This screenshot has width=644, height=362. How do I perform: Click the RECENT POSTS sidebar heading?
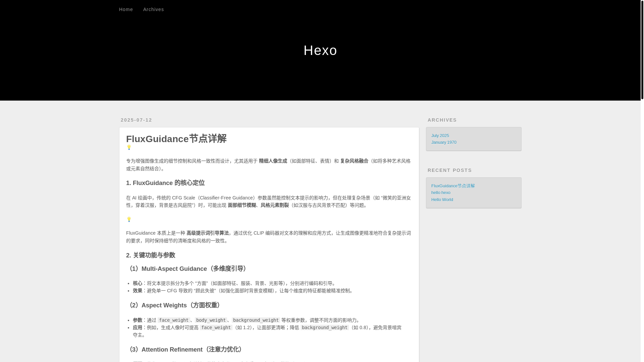pyautogui.click(x=449, y=170)
